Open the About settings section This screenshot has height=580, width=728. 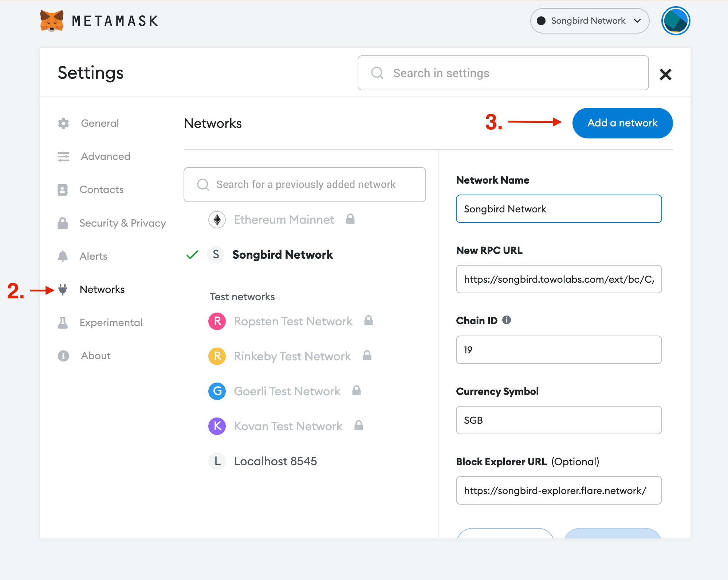tap(95, 356)
